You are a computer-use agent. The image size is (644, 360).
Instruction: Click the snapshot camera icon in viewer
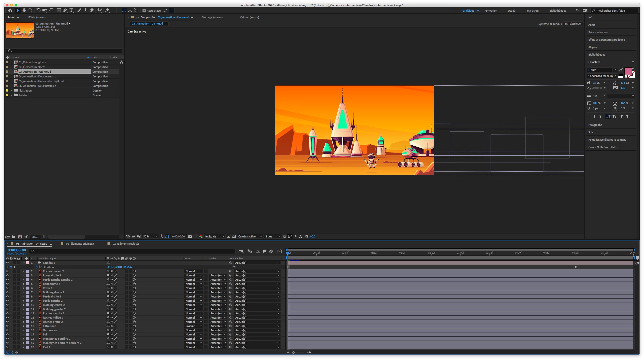coord(190,236)
